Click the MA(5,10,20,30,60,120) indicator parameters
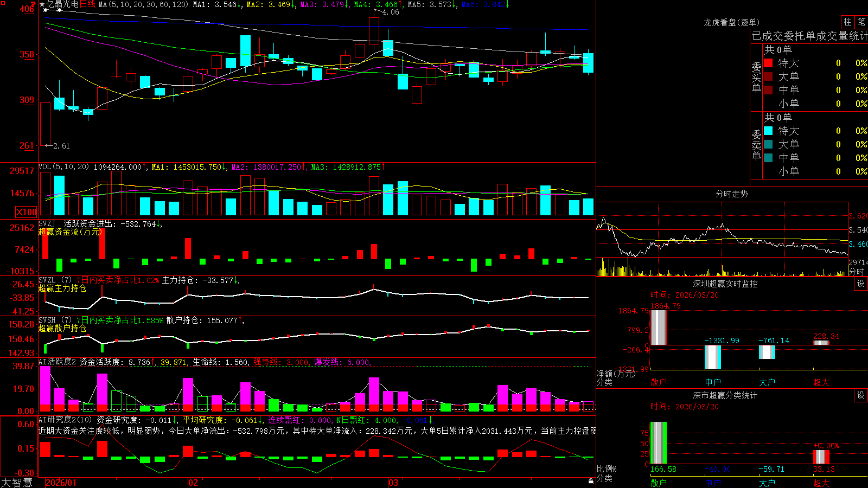The width and height of the screenshot is (868, 488). (144, 4)
